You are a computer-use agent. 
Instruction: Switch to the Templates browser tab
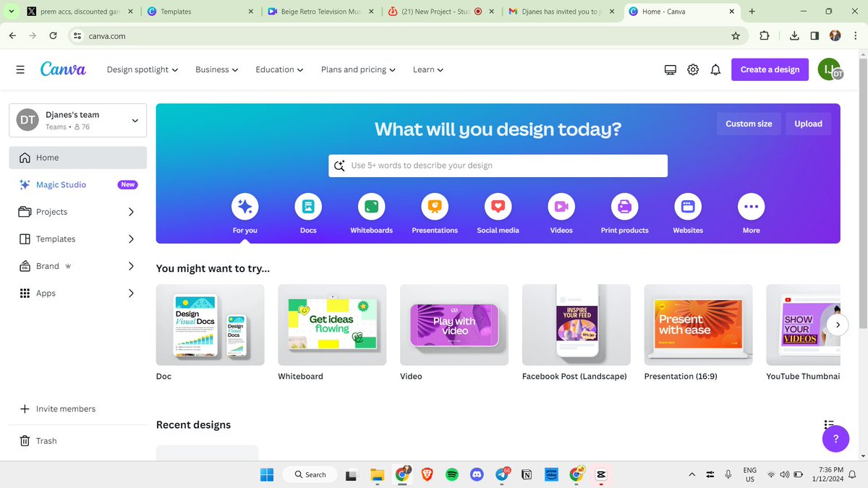point(200,12)
